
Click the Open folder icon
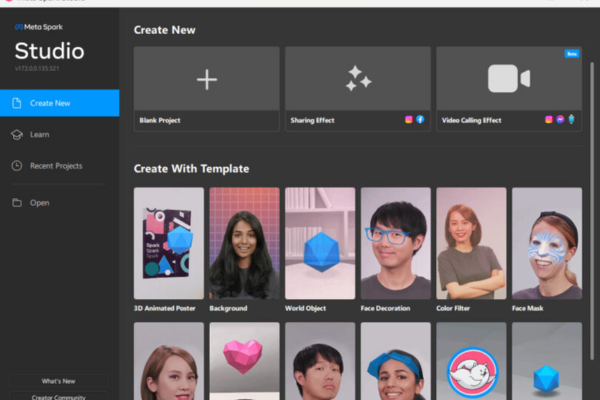click(x=17, y=202)
